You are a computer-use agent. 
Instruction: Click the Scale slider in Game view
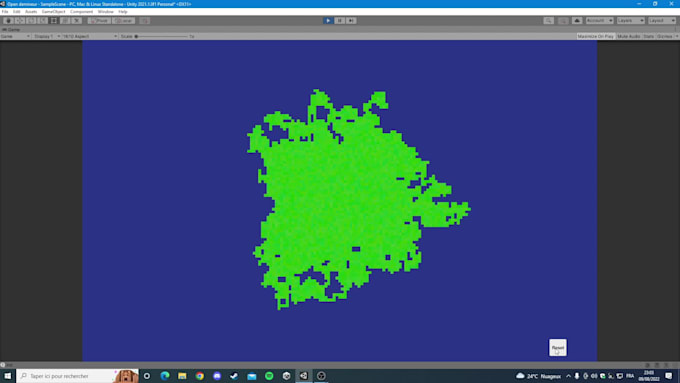pyautogui.click(x=161, y=36)
